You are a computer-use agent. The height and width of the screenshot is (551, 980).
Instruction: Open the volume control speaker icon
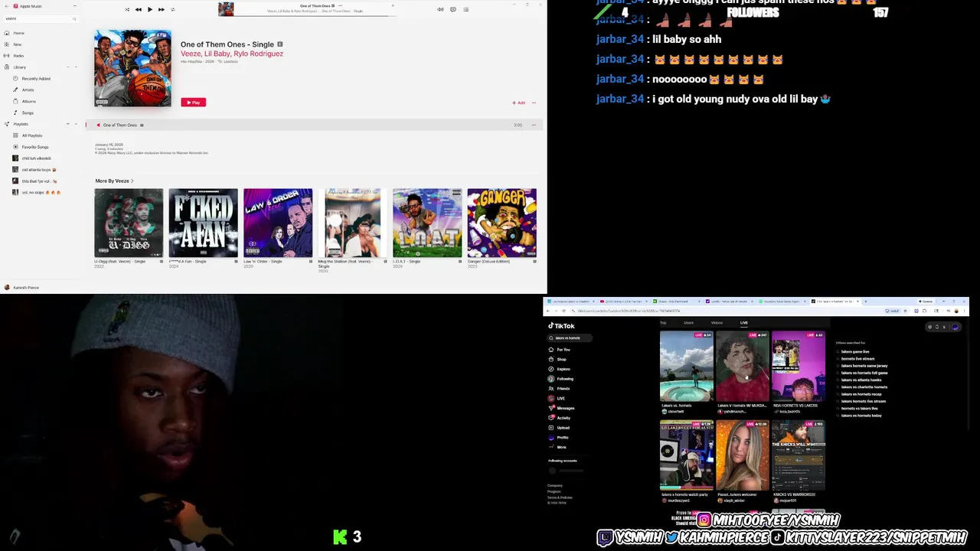pos(440,9)
